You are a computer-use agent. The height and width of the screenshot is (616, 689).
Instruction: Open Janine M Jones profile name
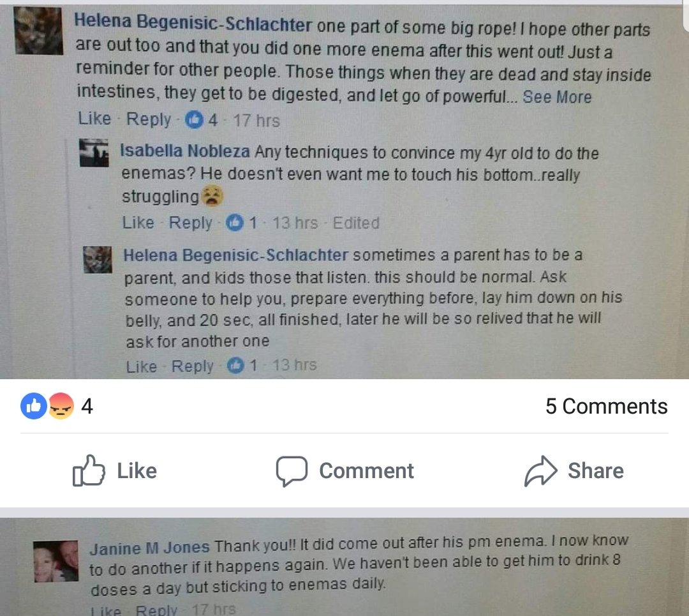click(x=149, y=548)
